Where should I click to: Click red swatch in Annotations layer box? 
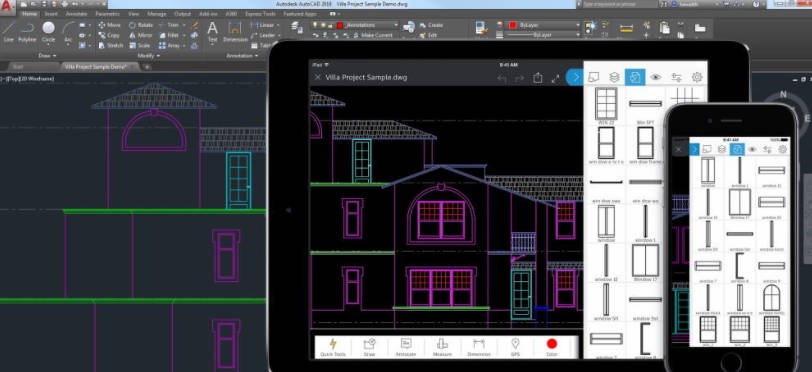click(x=340, y=25)
